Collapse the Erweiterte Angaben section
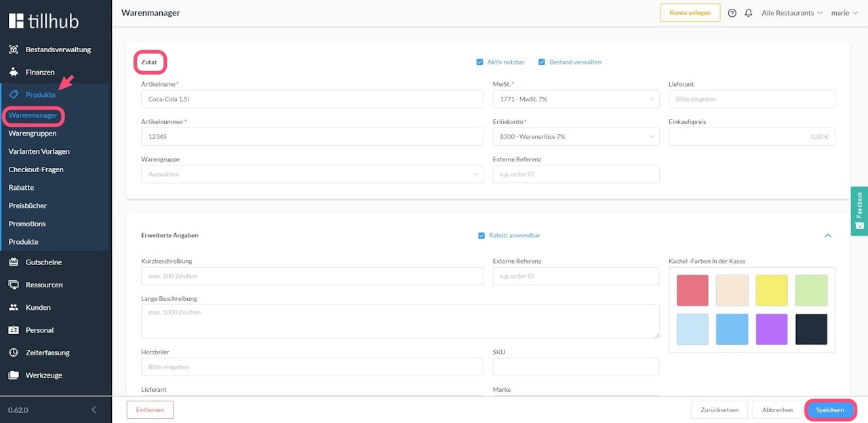The width and height of the screenshot is (868, 423). 827,235
